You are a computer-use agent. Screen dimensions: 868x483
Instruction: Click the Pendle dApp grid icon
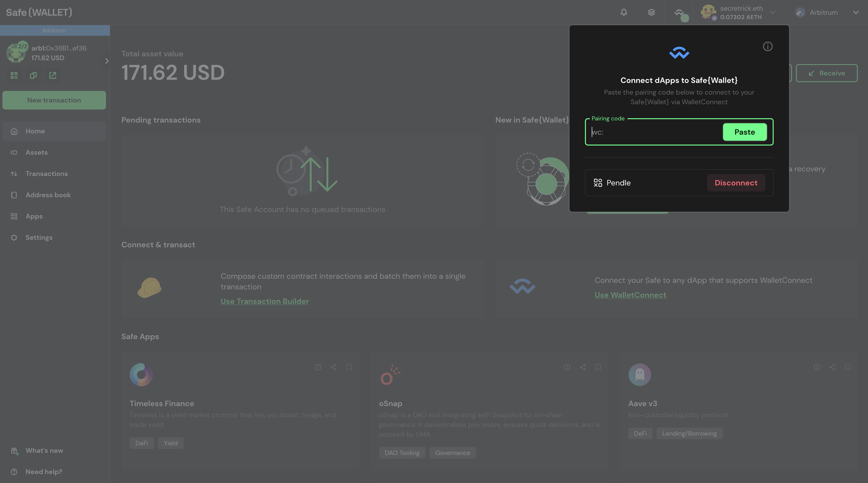598,183
